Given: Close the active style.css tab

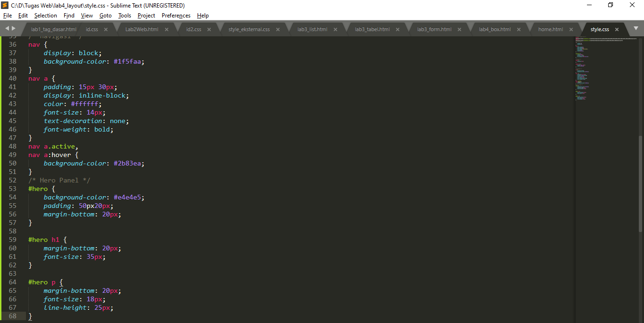Looking at the screenshot, I should [x=617, y=29].
